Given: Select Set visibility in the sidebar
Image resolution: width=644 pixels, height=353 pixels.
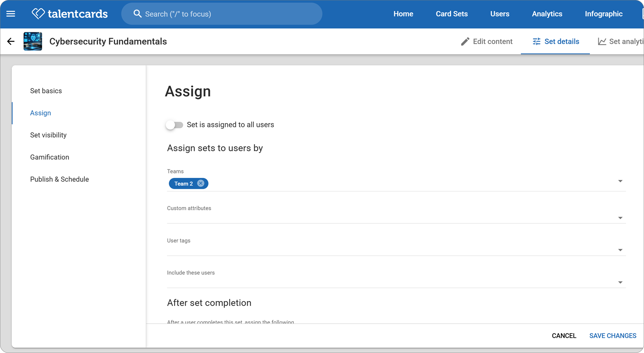Looking at the screenshot, I should pyautogui.click(x=48, y=135).
